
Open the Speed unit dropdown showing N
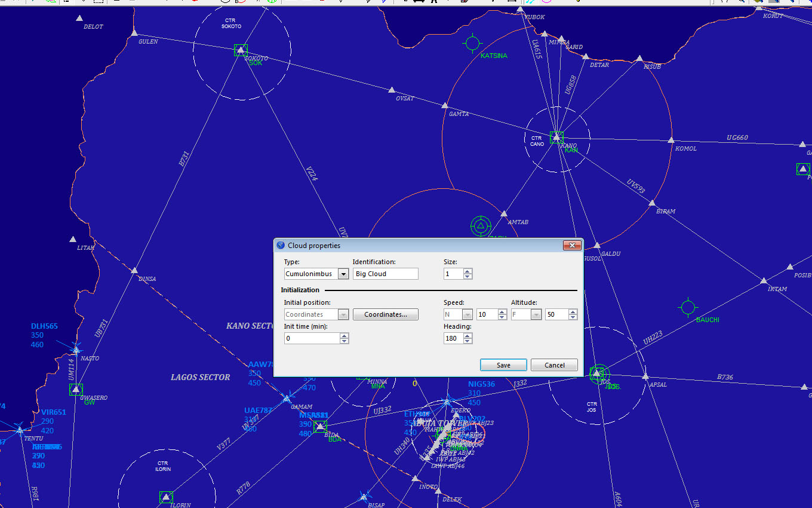467,314
